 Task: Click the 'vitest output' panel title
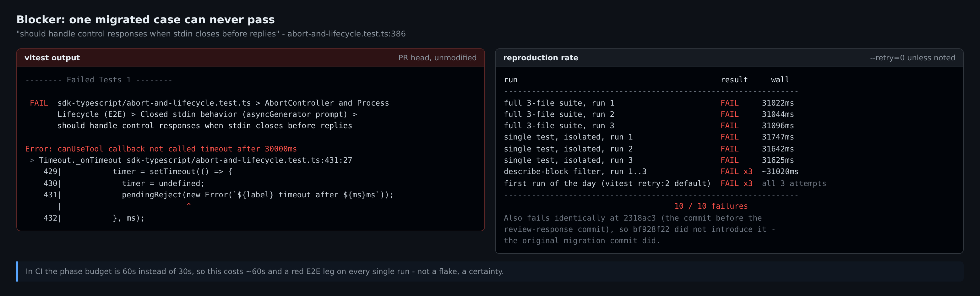[x=52, y=58]
